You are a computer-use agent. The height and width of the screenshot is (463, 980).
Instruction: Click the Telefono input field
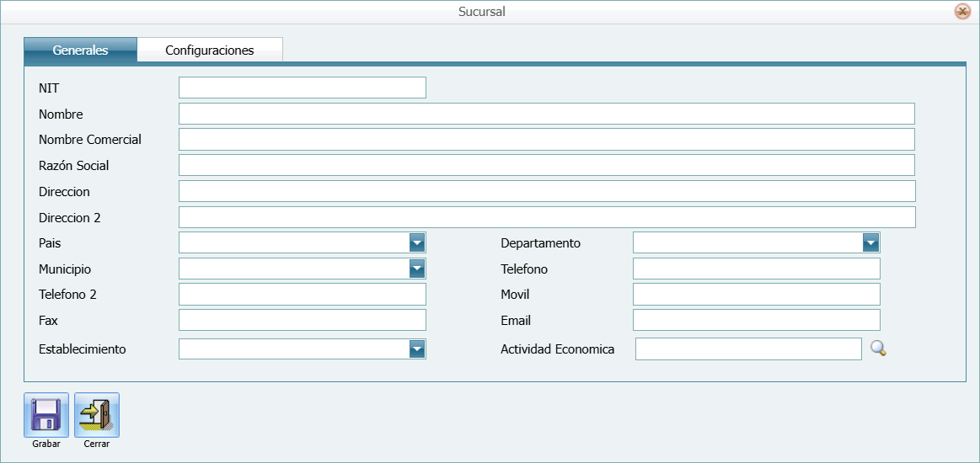point(756,269)
